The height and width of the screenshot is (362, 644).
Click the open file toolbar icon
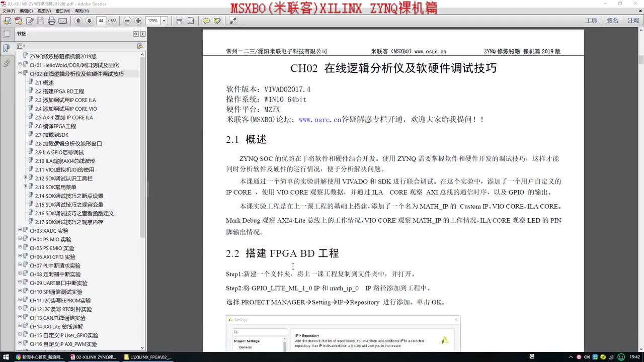coord(7,21)
